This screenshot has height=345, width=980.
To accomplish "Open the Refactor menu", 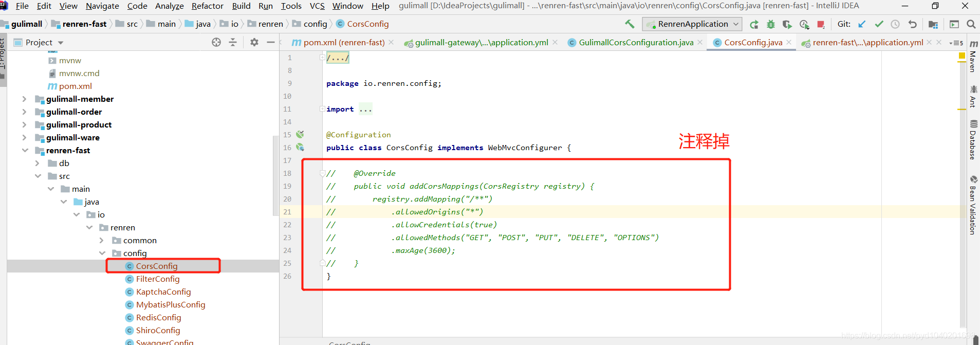I will coord(207,6).
